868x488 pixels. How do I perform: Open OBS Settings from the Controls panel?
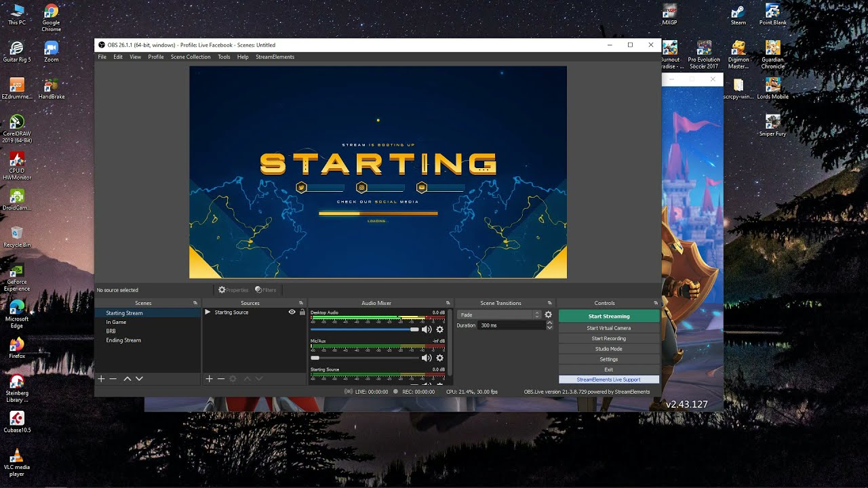click(x=609, y=359)
